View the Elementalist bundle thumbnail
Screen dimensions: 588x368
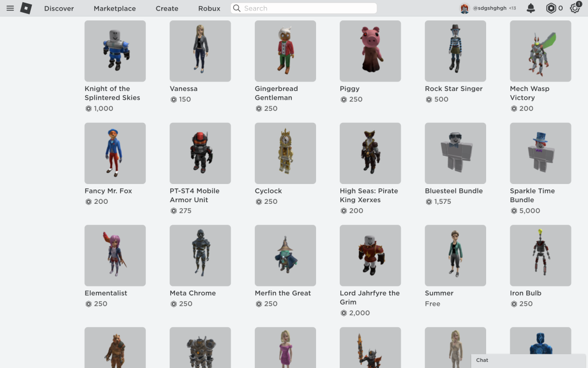point(115,256)
